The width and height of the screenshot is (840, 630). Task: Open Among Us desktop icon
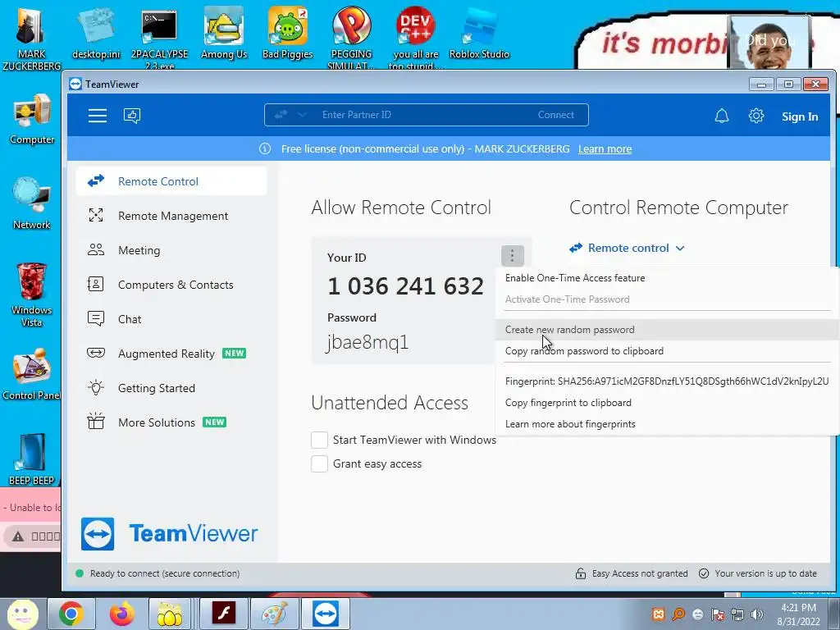[224, 33]
